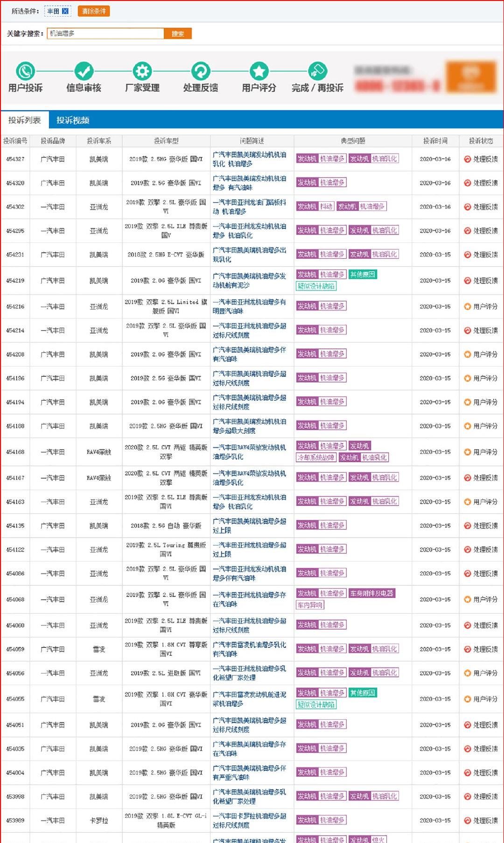Screen dimensions: 504x843
Task: Click 处理反馈 status icon in row 454302
Action: (x=467, y=206)
